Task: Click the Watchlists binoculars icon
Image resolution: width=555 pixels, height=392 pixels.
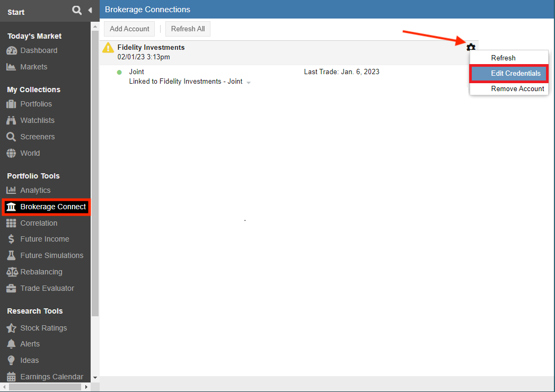Action: coord(11,120)
